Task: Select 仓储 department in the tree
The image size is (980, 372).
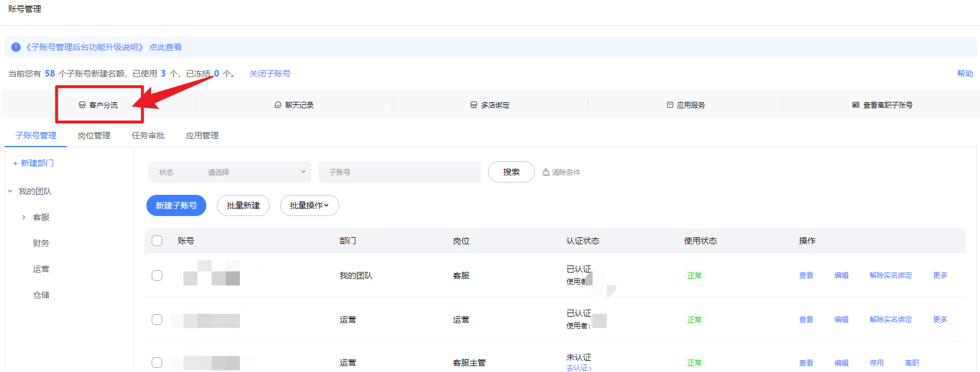Action: point(41,295)
